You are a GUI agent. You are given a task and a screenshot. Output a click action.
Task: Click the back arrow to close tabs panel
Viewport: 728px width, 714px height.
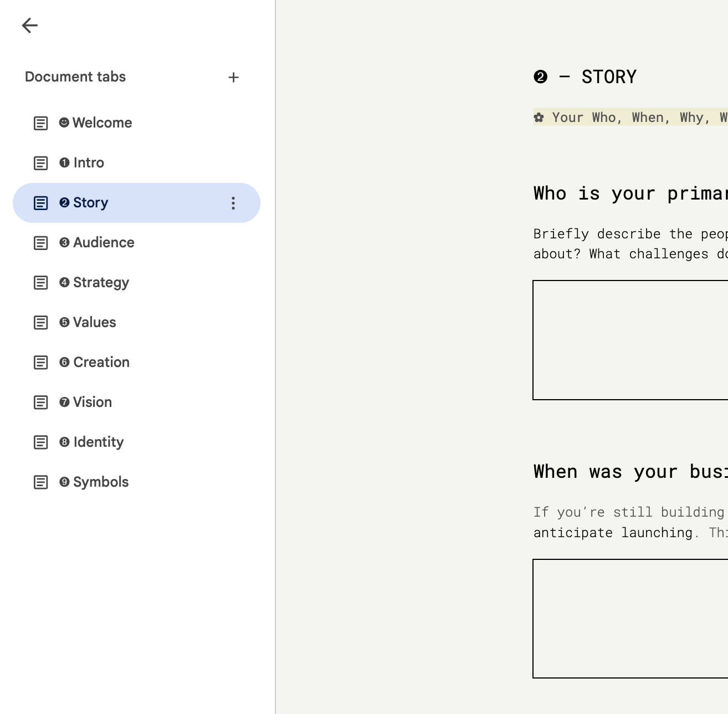coord(30,25)
